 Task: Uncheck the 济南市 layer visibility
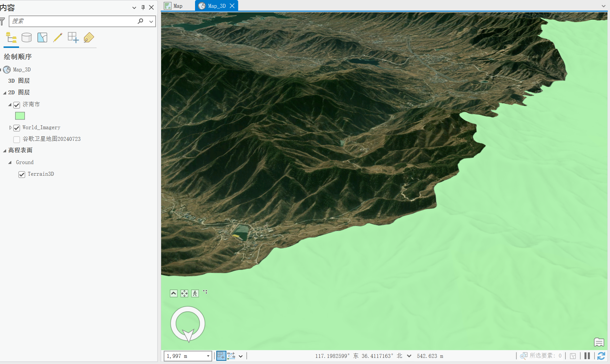[x=17, y=105]
